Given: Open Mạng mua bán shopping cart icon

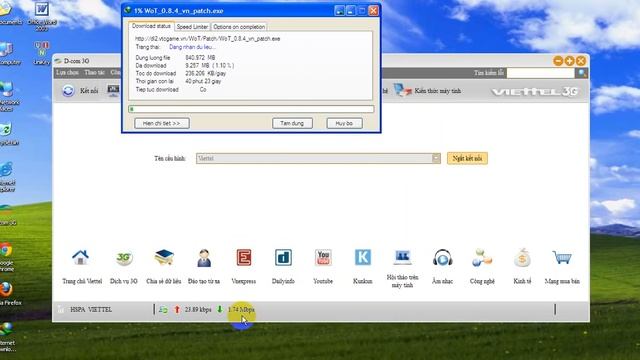Looking at the screenshot, I should 562,258.
